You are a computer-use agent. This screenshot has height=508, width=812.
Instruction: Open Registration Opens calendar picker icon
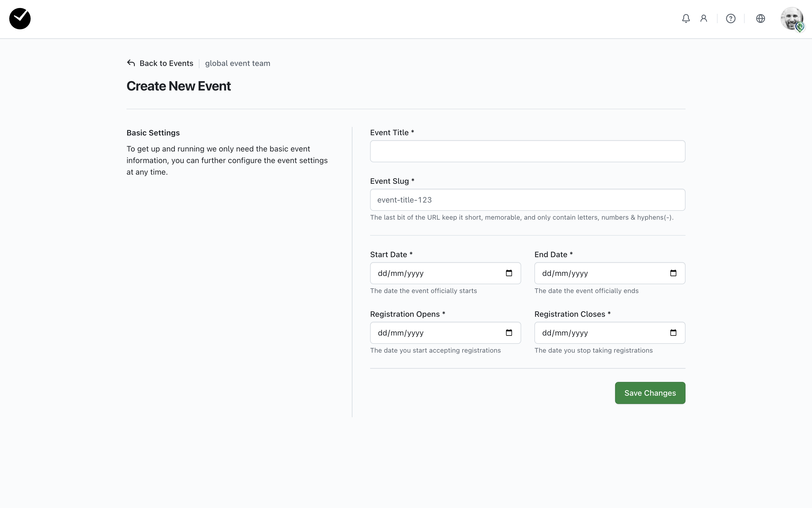coord(509,333)
